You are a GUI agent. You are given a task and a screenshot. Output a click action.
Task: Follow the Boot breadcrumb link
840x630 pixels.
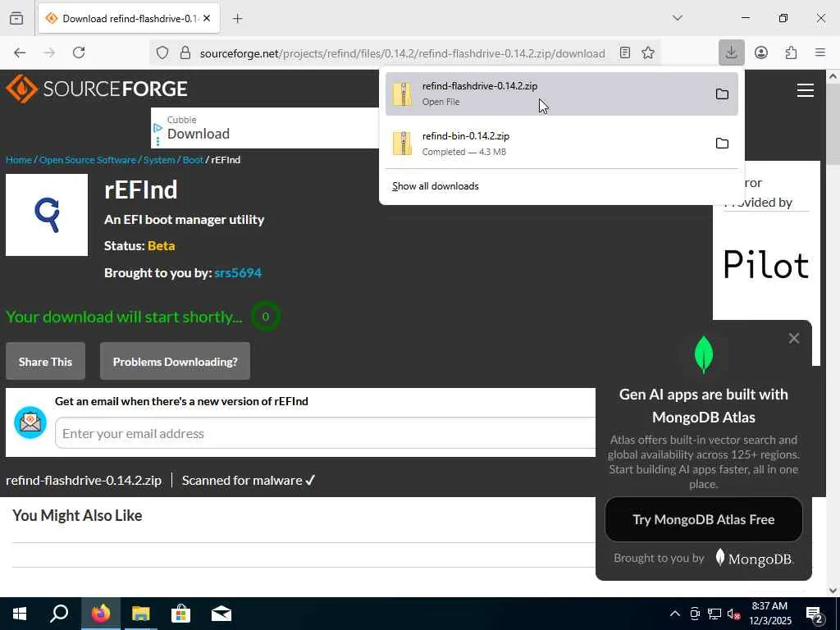tap(193, 160)
